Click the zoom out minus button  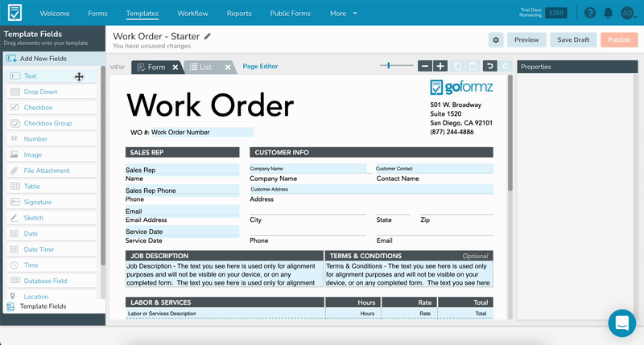pyautogui.click(x=425, y=66)
